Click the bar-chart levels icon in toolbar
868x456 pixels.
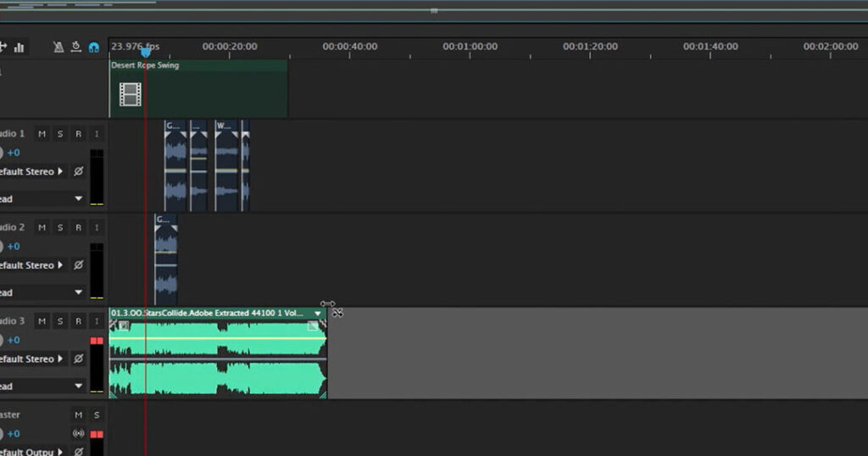click(x=19, y=47)
